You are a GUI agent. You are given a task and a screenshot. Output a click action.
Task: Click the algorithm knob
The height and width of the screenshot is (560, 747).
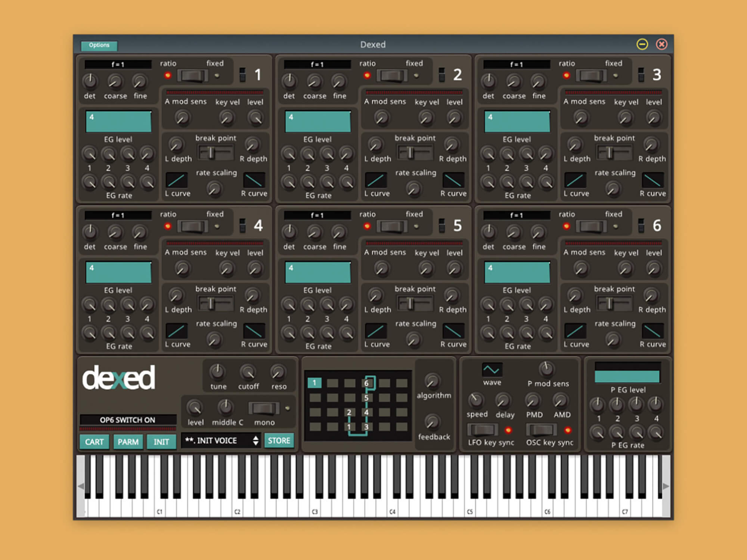(432, 381)
